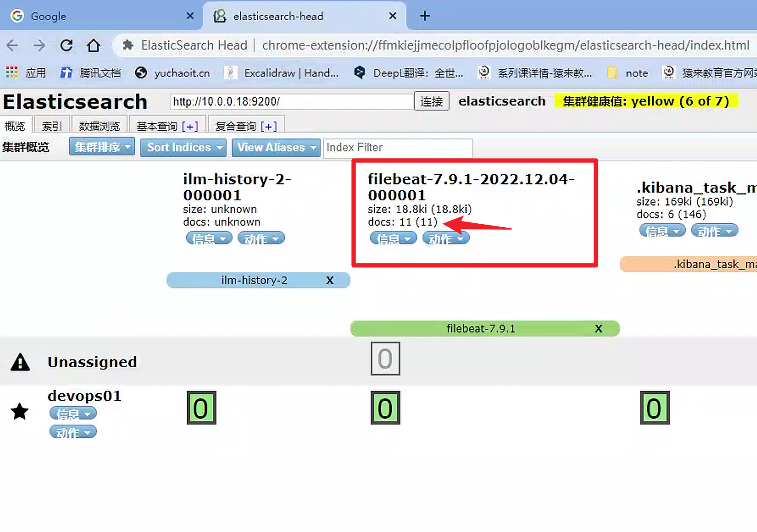The width and height of the screenshot is (757, 532).
Task: Select the unassigned filebeat shard 0 box
Action: click(385, 359)
